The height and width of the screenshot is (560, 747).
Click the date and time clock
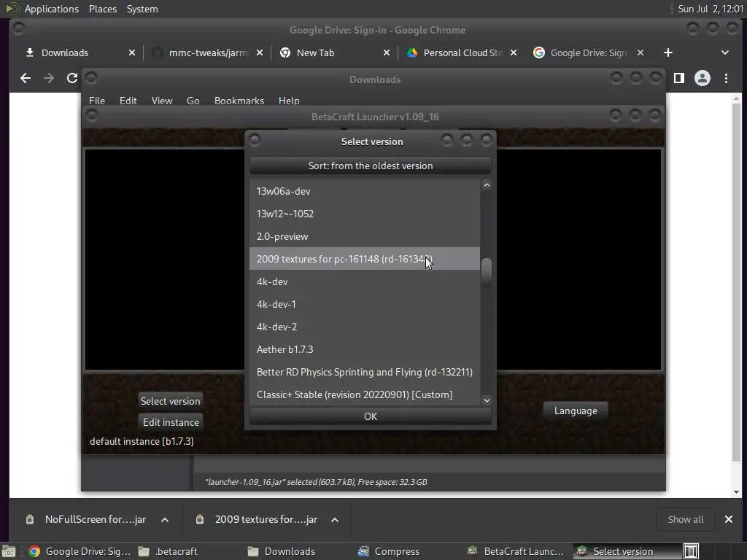(710, 9)
